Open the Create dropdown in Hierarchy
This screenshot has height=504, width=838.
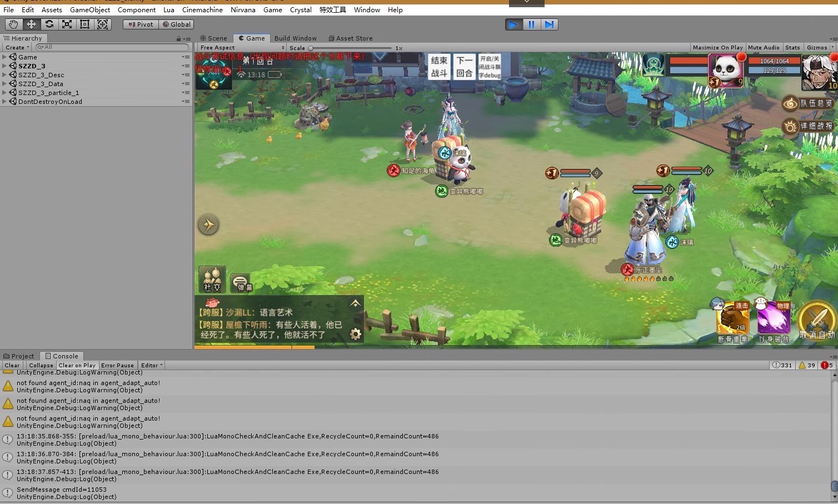(17, 48)
